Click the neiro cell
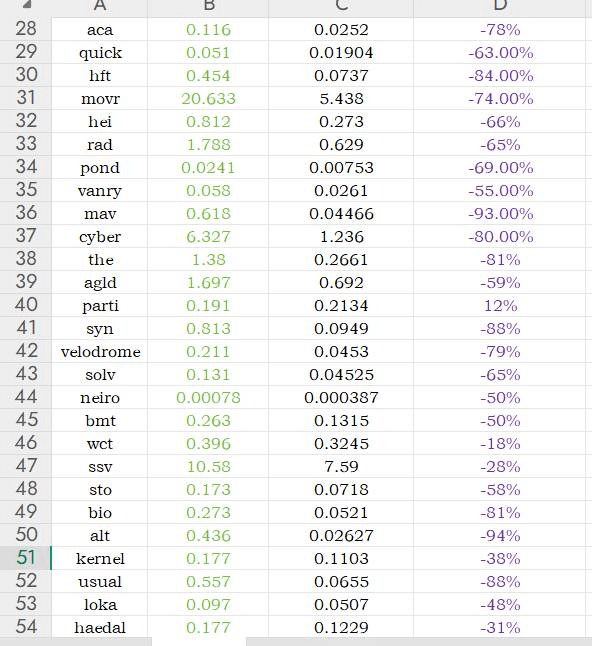592x646 pixels. tap(100, 398)
